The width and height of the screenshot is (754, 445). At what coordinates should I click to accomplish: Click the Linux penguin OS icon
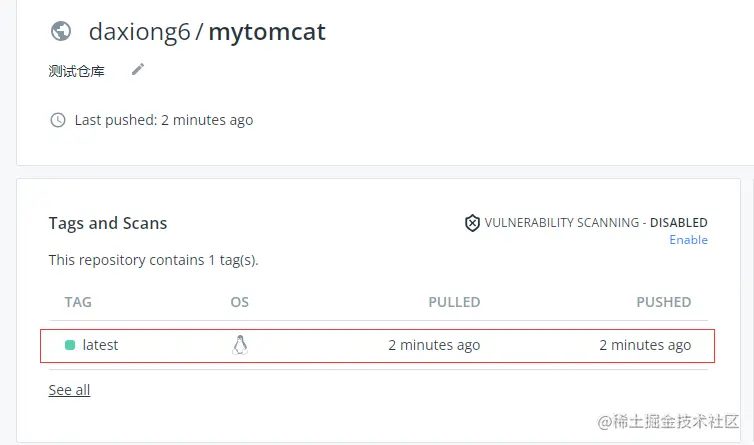(x=239, y=345)
